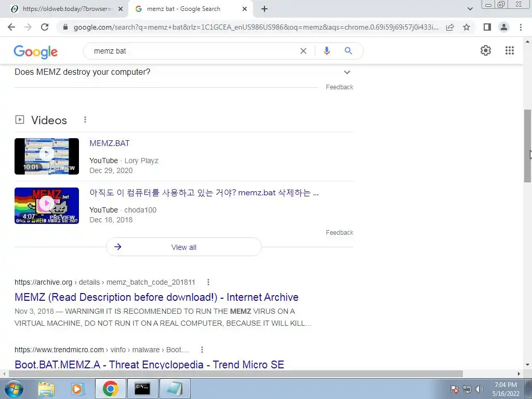Click the 'Lory Playz' channel name
This screenshot has width=532, height=399.
pyautogui.click(x=141, y=161)
